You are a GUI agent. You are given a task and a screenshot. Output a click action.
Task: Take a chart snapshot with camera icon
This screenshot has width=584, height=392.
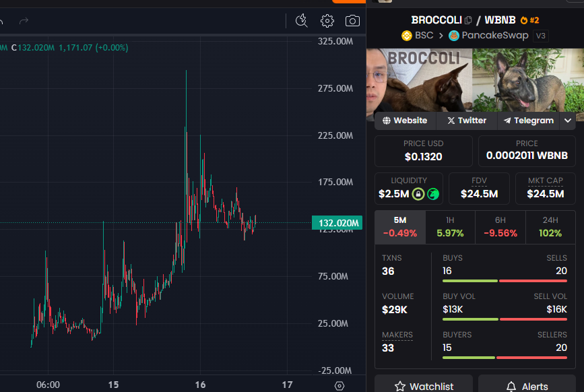pos(352,21)
